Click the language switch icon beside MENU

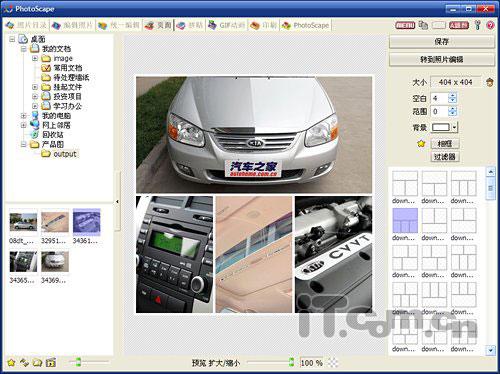423,25
